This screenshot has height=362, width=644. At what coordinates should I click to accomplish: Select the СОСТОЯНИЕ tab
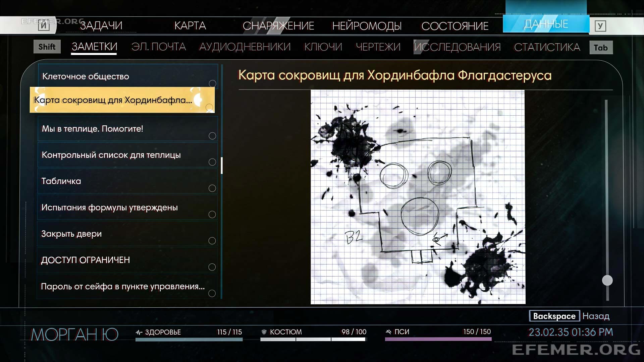tap(455, 26)
